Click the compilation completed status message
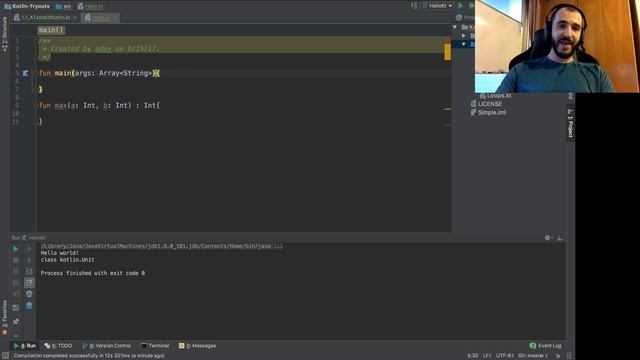The width and height of the screenshot is (640, 360). (89, 356)
